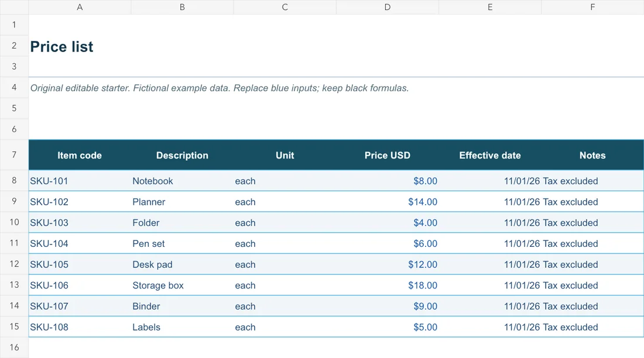Select the $14.00 price cell
The height and width of the screenshot is (358, 644).
pos(388,202)
